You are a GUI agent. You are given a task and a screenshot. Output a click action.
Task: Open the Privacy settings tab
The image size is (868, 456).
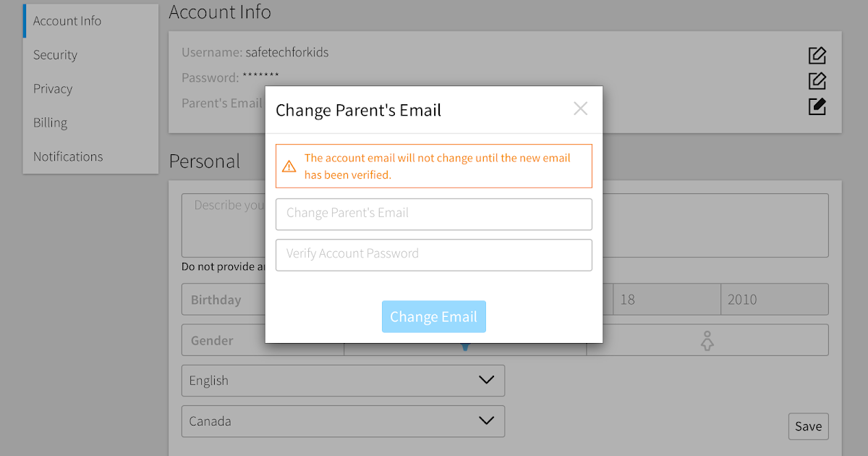(x=53, y=89)
